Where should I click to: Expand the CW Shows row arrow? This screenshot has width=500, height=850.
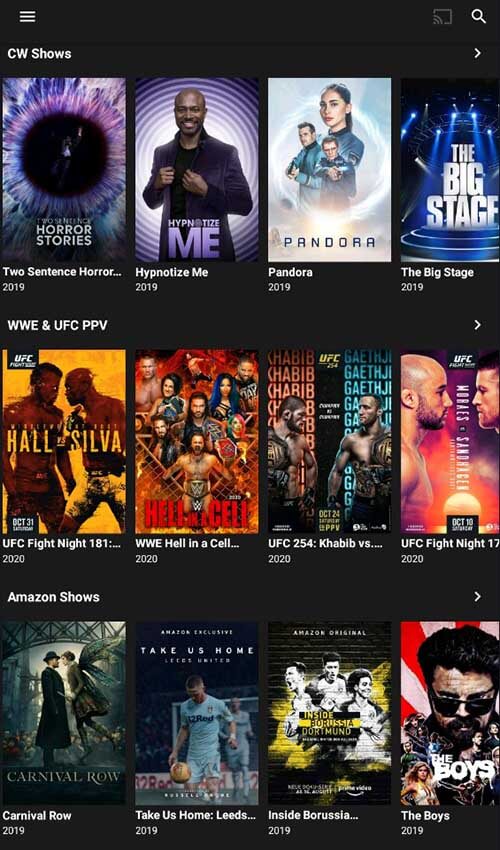click(477, 53)
